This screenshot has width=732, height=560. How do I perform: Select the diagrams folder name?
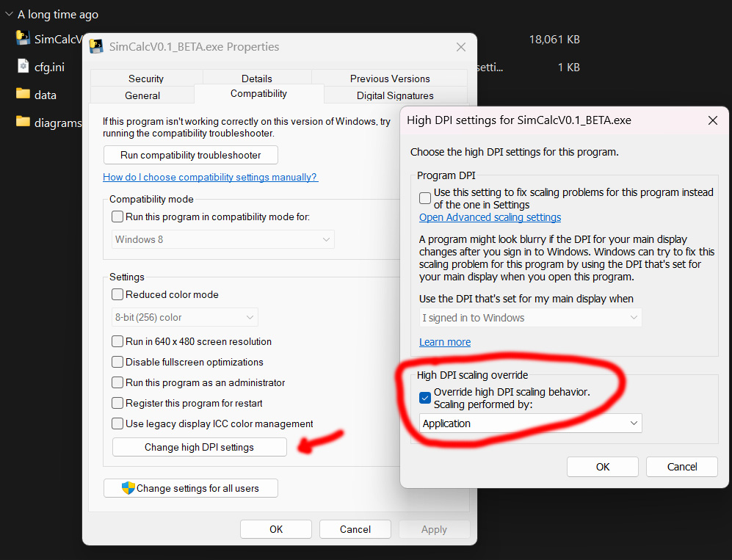58,123
